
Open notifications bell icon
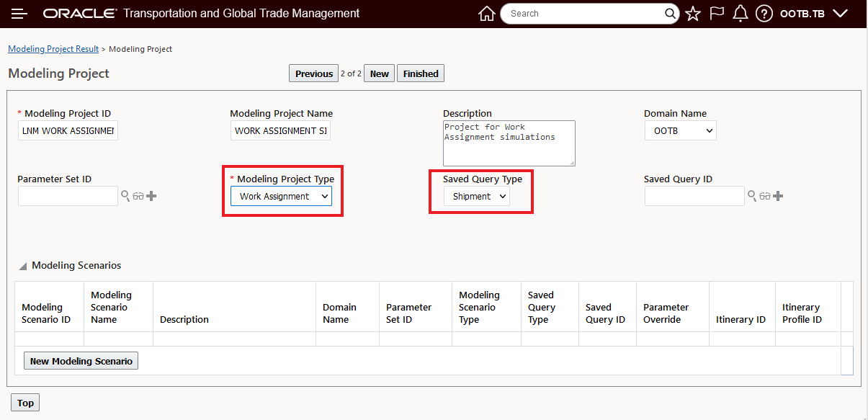point(740,14)
